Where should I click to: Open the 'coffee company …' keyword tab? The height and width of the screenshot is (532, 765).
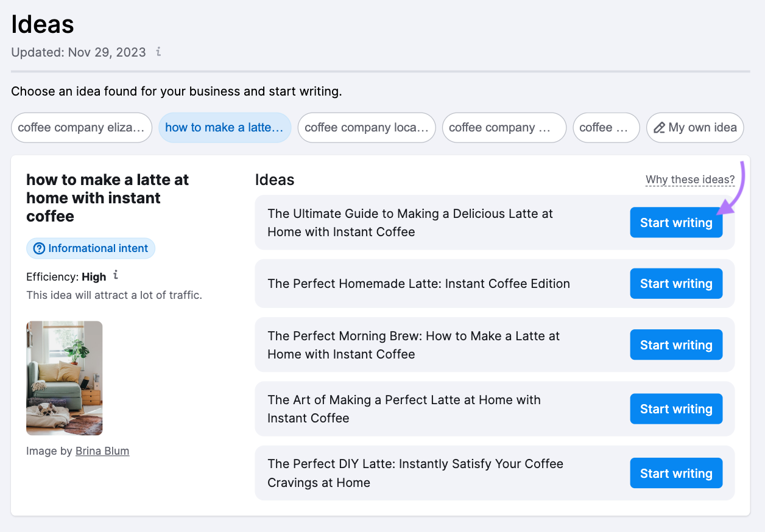coord(504,128)
